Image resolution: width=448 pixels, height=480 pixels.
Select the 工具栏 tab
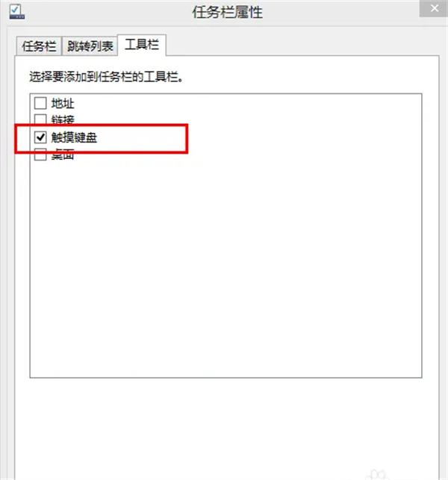142,45
